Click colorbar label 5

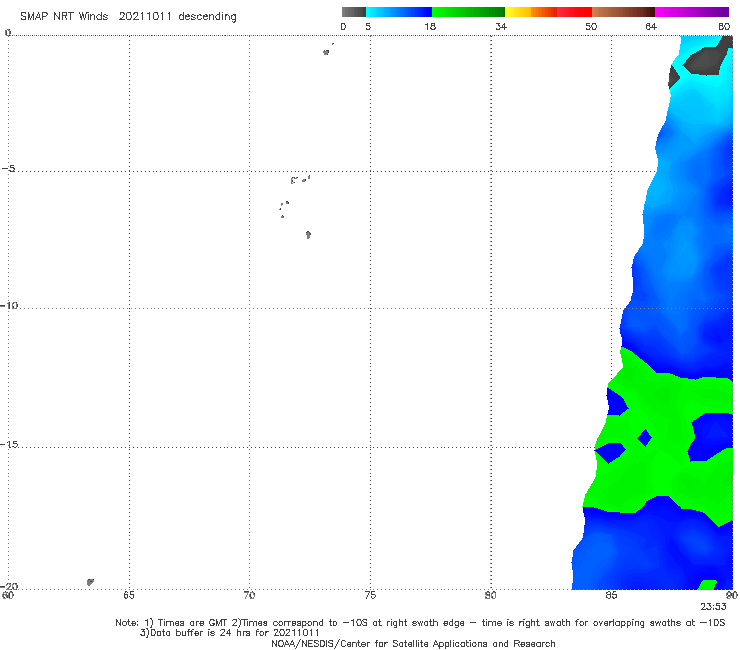coord(368,26)
